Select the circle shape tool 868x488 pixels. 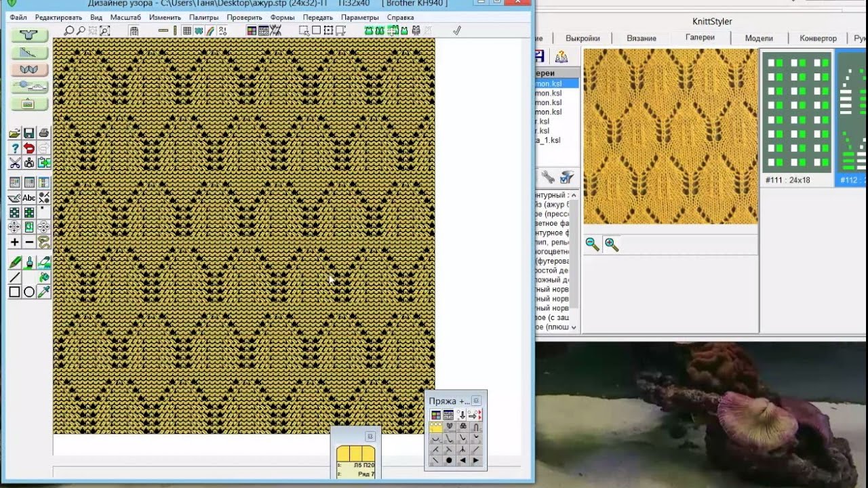[29, 292]
